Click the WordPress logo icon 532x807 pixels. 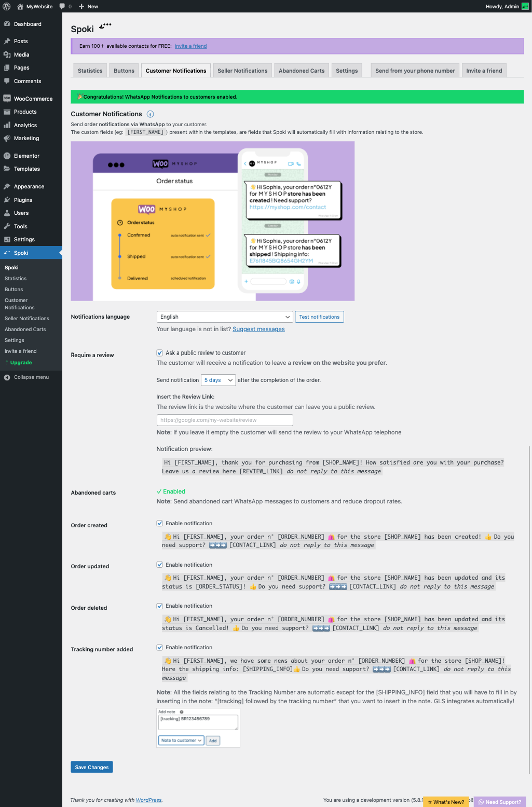(x=7, y=6)
